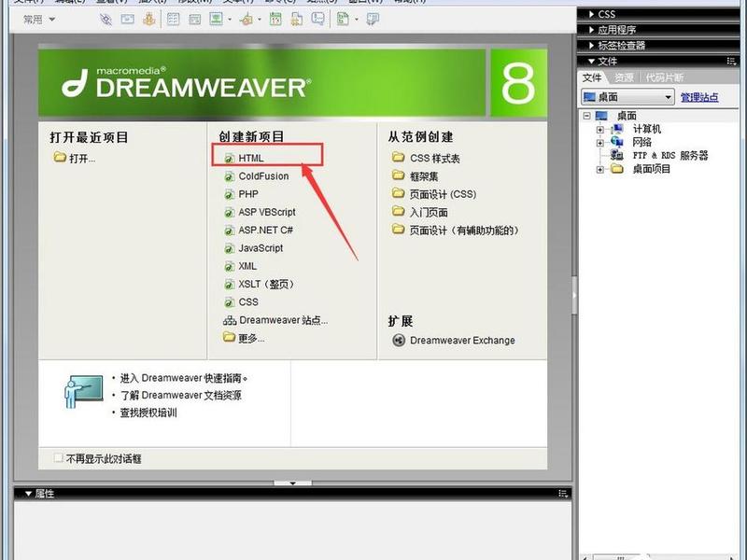Click the folder icon beside 打开...
Image resolution: width=747 pixels, height=560 pixels.
pyautogui.click(x=60, y=157)
